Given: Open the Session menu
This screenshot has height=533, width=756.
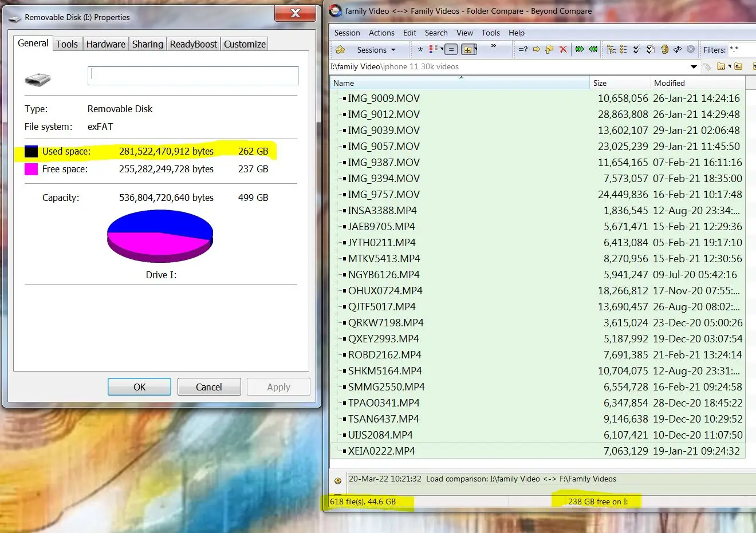Looking at the screenshot, I should click(347, 33).
